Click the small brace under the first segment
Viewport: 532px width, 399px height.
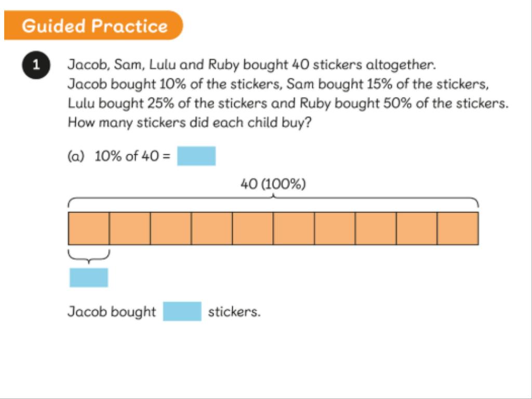click(89, 256)
